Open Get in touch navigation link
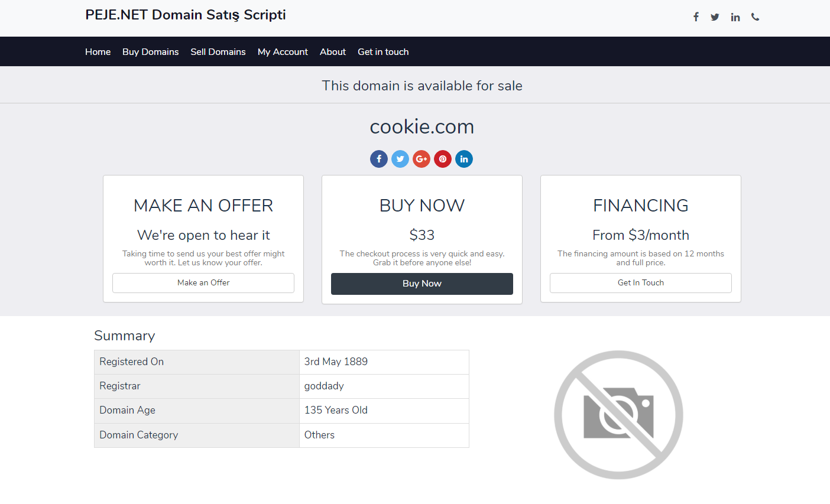Screen dimensions: 830x504 383,52
